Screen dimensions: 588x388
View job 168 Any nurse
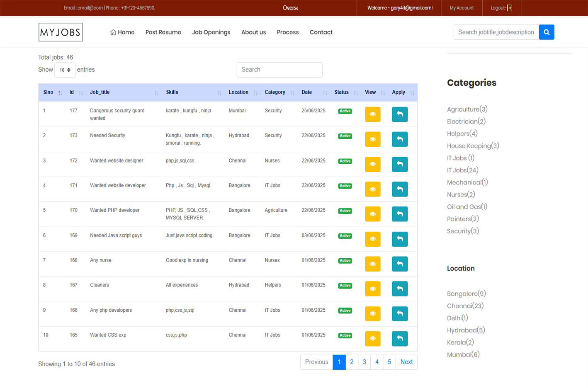(x=372, y=264)
